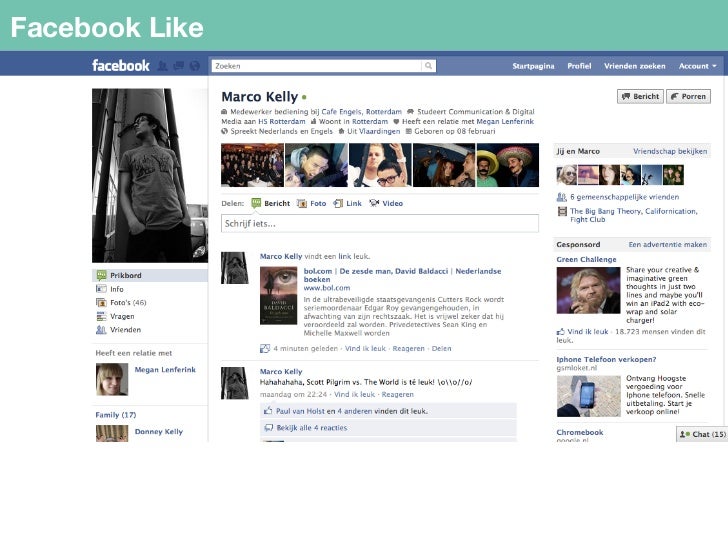Open Vrienden zoeken in top bar
This screenshot has width=728, height=546.
point(634,66)
